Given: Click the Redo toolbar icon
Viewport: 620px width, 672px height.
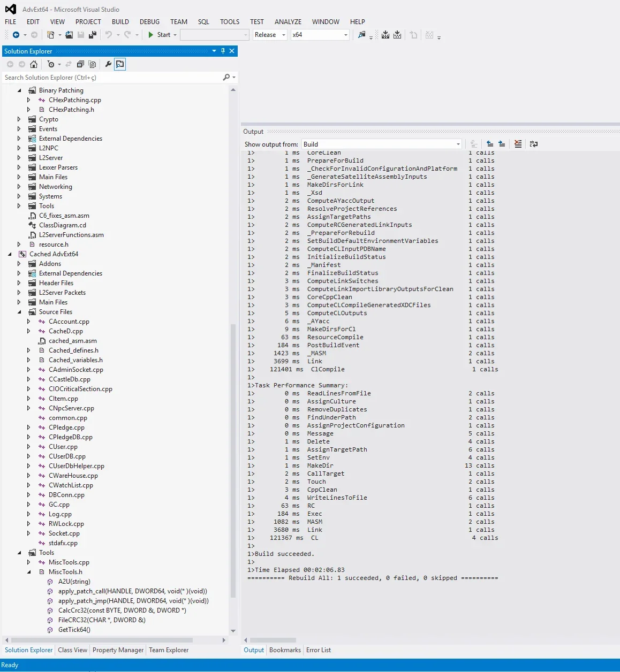Looking at the screenshot, I should tap(127, 35).
